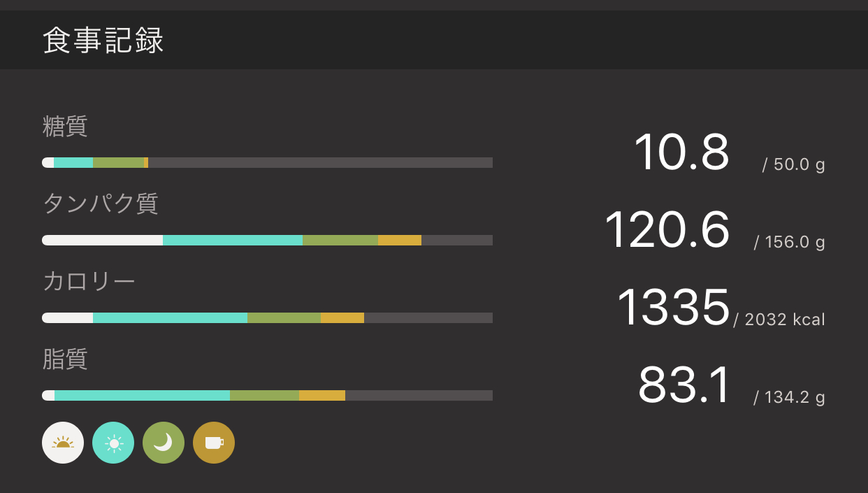Click the 1335 calorie total
The height and width of the screenshot is (493, 868).
tap(673, 308)
